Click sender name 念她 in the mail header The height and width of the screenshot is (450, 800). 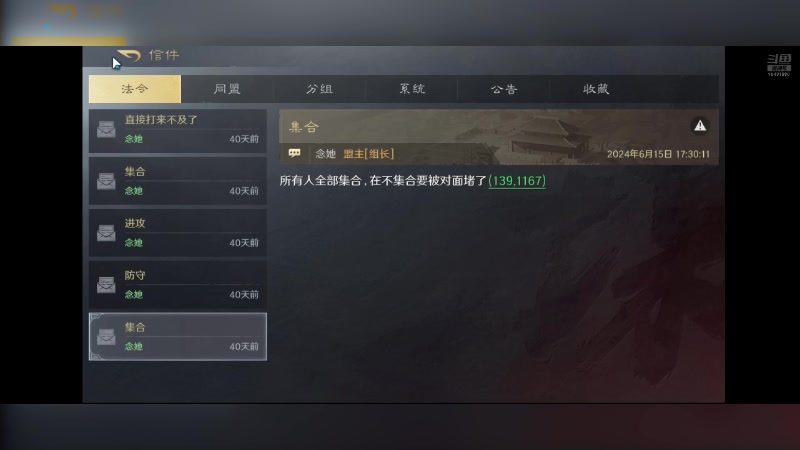(x=326, y=154)
